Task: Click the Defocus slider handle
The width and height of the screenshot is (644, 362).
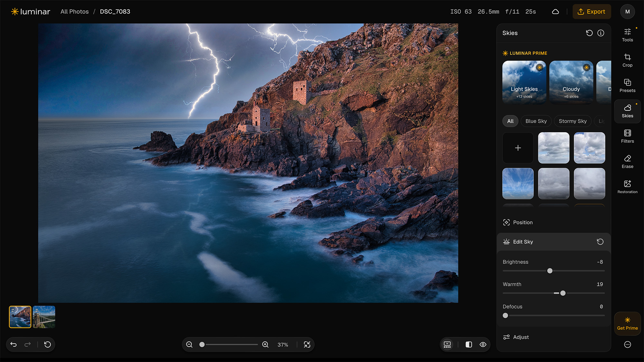Action: coord(506,316)
